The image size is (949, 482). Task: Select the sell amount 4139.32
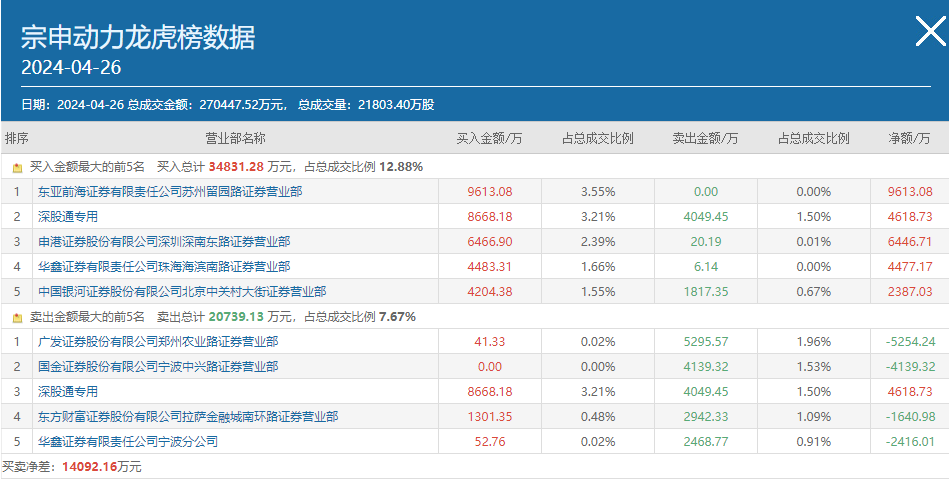(x=706, y=366)
